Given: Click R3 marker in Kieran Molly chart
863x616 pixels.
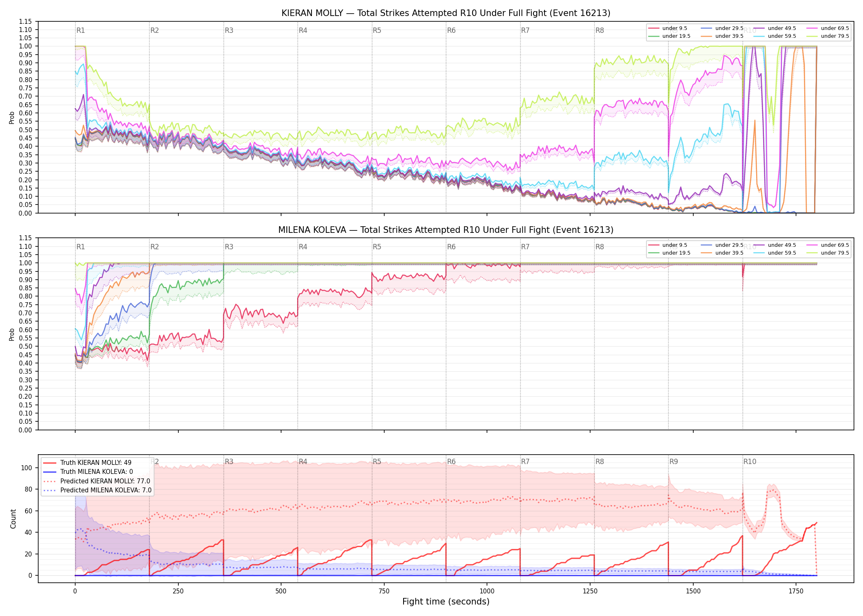Looking at the screenshot, I should pyautogui.click(x=229, y=30).
